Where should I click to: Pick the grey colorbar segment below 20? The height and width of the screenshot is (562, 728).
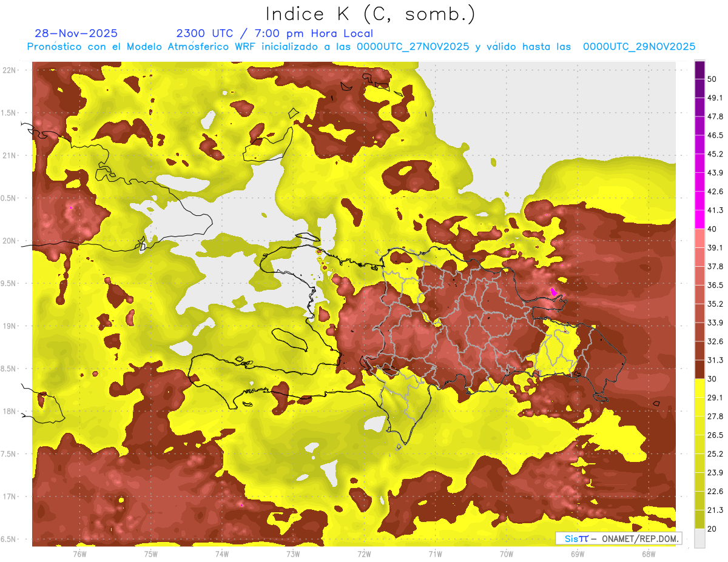click(699, 538)
